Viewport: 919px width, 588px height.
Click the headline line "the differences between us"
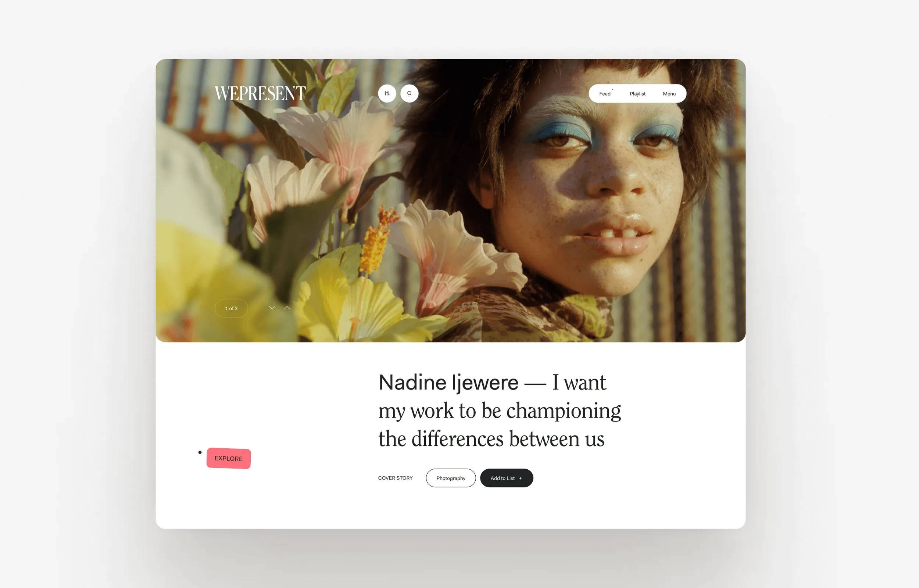[491, 439]
